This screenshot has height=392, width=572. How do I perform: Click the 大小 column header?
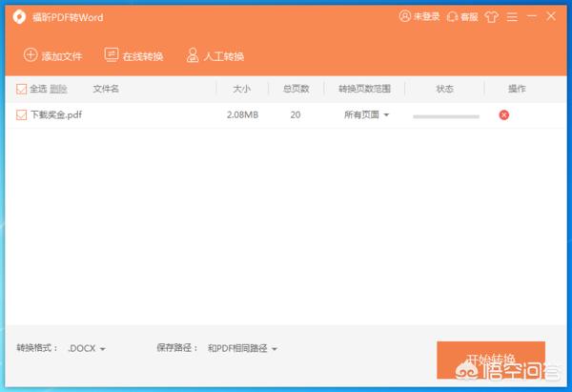[x=241, y=89]
